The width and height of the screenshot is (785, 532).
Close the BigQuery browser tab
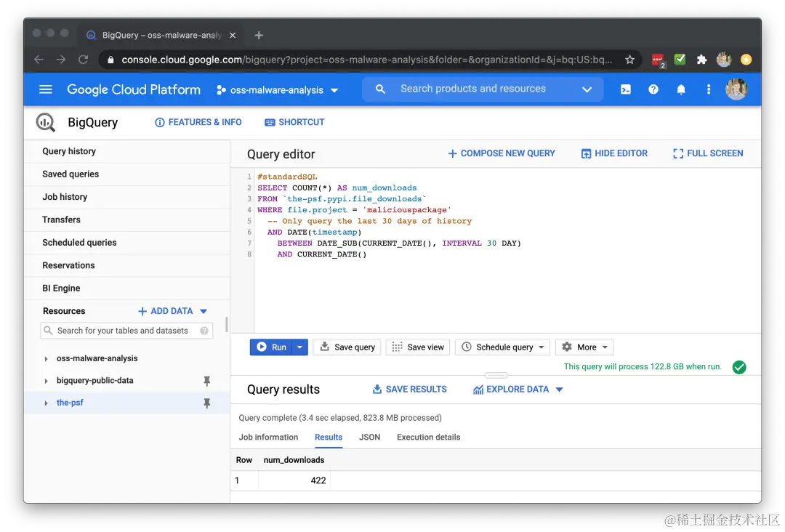point(233,35)
